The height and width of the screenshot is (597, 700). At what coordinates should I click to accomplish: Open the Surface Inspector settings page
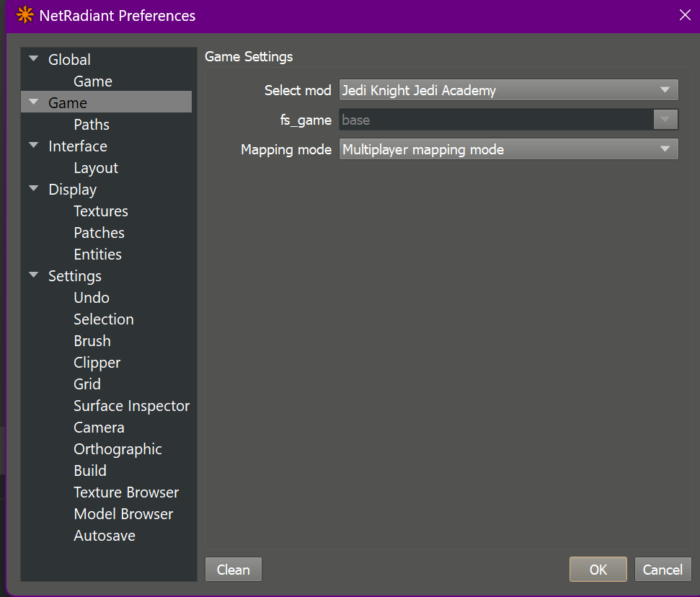click(131, 406)
